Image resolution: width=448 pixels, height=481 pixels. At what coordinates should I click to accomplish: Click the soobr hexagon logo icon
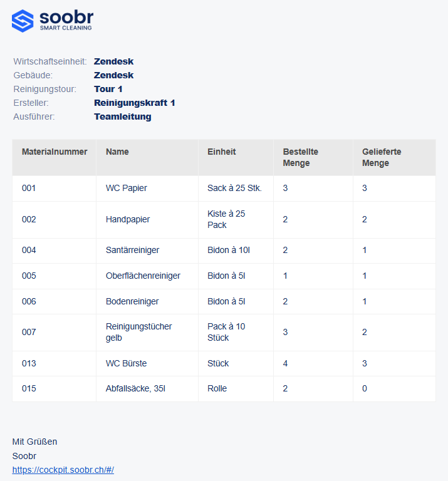(23, 21)
